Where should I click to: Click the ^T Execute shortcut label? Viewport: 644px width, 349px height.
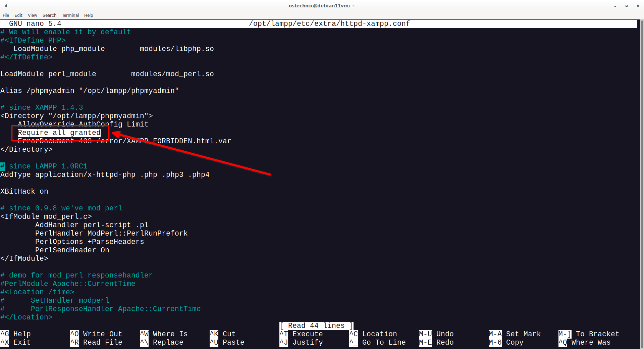tap(301, 334)
